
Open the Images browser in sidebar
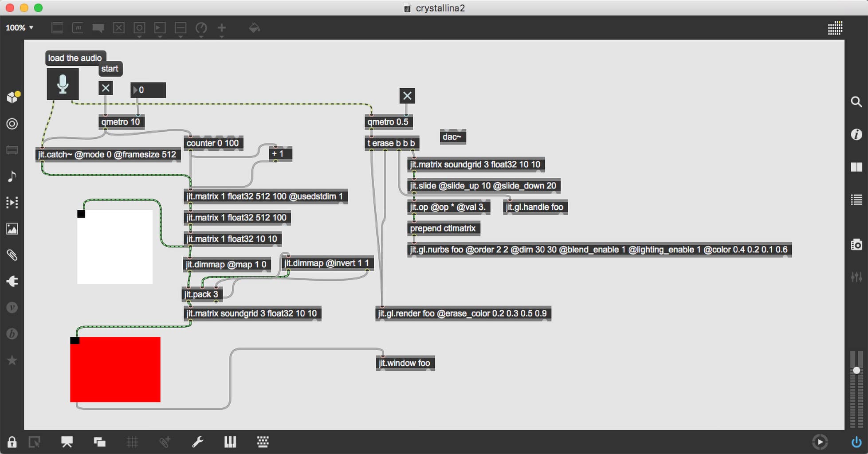coord(12,229)
